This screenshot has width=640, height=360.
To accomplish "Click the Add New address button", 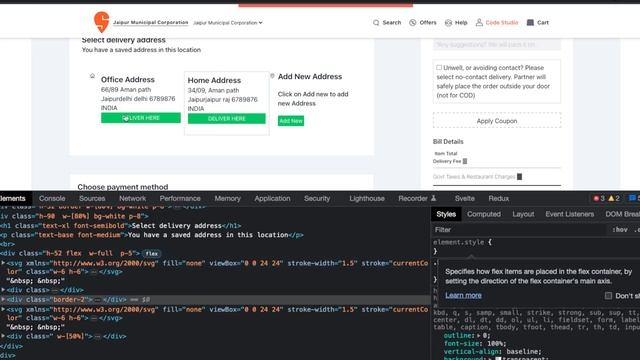I will tap(291, 121).
